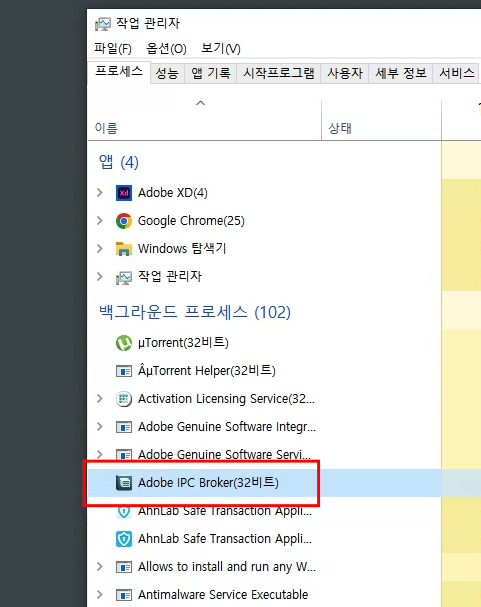Viewport: 481px width, 607px height.
Task: Expand the Adobe XD(4) process group
Action: (x=100, y=192)
